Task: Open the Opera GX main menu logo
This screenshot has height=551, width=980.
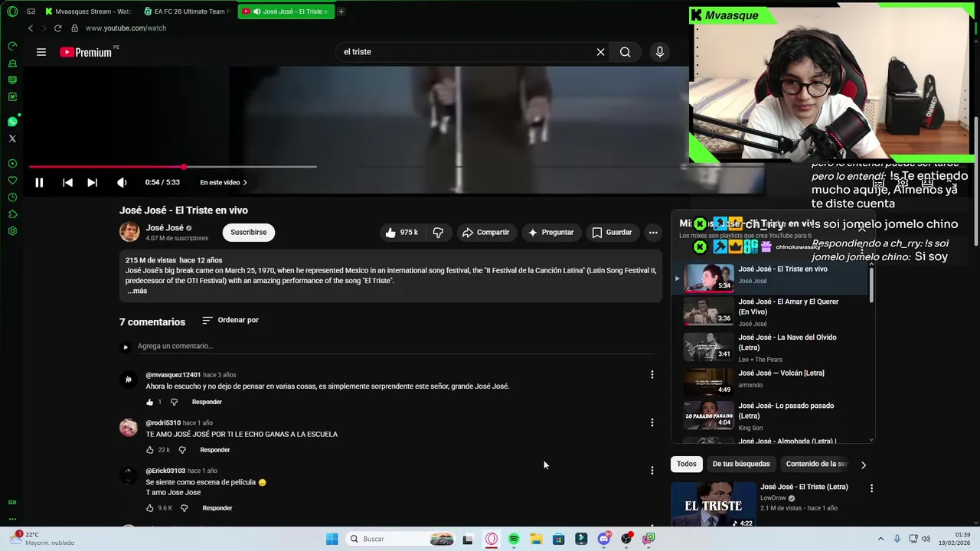Action: pos(12,11)
